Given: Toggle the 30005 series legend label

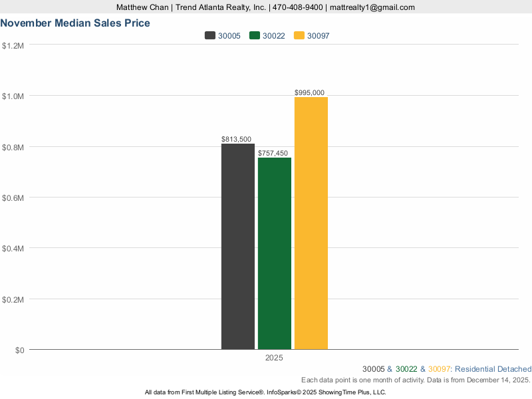Looking at the screenshot, I should pos(229,36).
